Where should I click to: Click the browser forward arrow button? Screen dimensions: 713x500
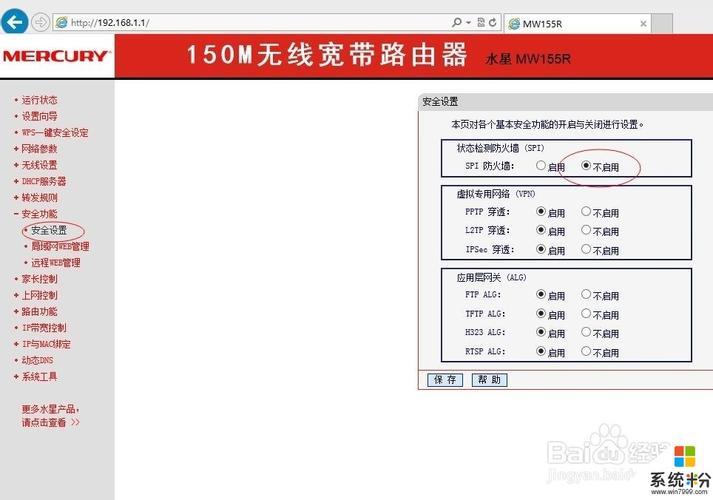pyautogui.click(x=41, y=22)
